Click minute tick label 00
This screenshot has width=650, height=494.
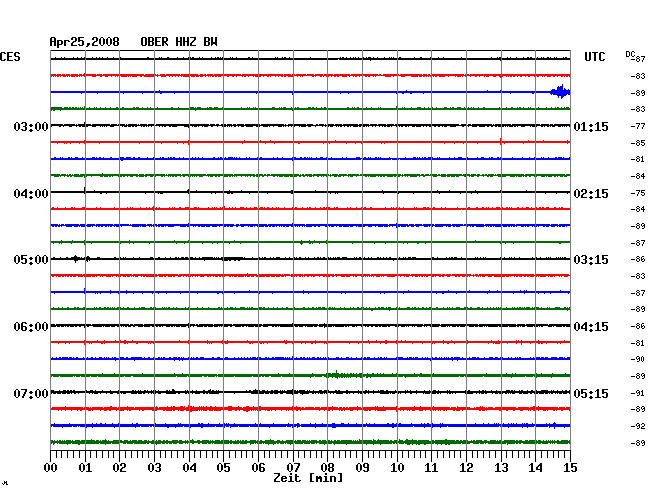click(51, 468)
